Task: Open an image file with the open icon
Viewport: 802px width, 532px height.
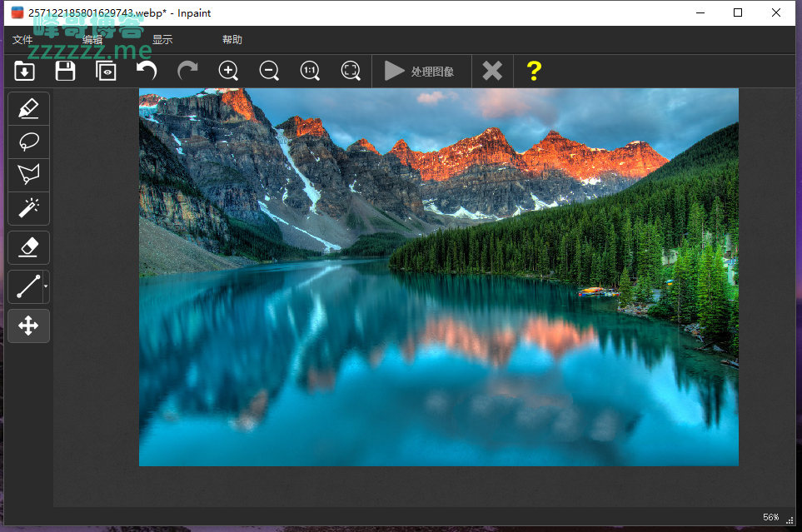Action: (x=25, y=72)
